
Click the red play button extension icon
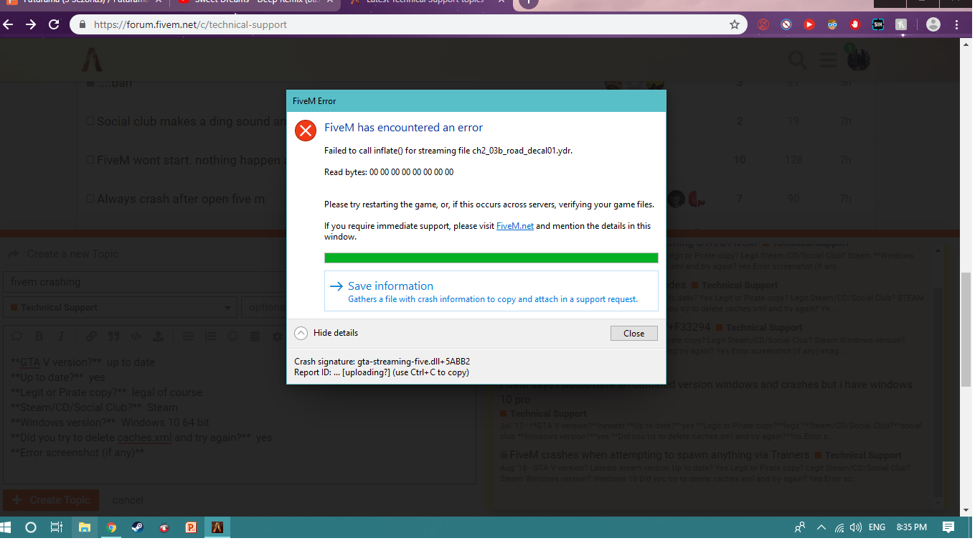809,24
